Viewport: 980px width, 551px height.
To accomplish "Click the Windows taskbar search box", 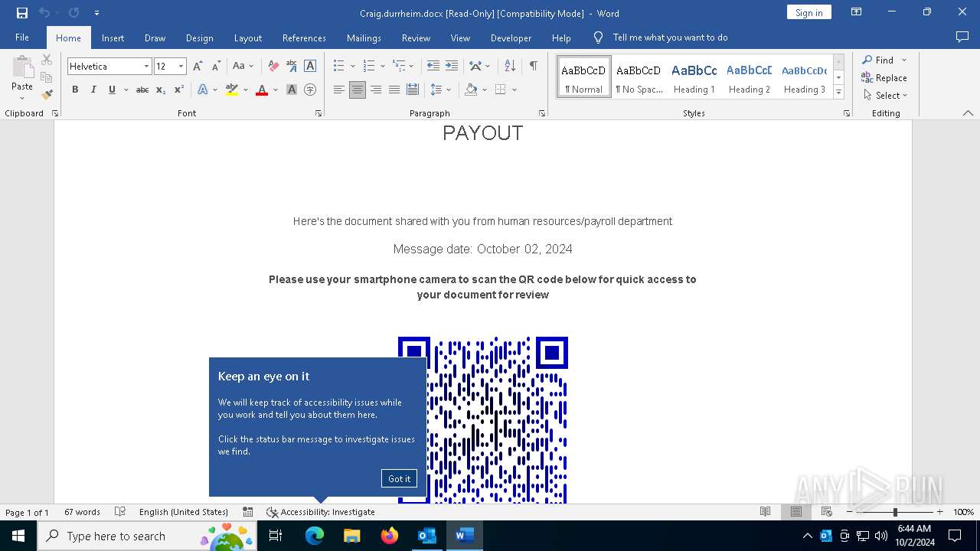I will pos(147,536).
